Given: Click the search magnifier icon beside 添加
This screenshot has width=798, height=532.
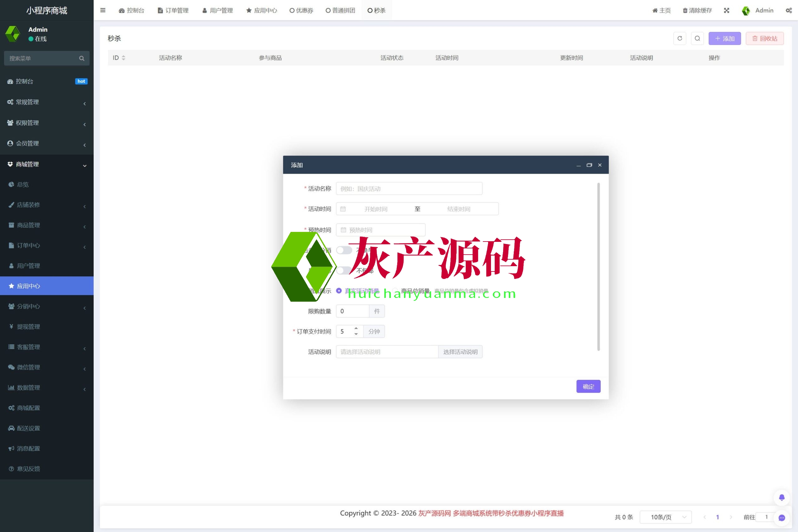Looking at the screenshot, I should (x=697, y=38).
